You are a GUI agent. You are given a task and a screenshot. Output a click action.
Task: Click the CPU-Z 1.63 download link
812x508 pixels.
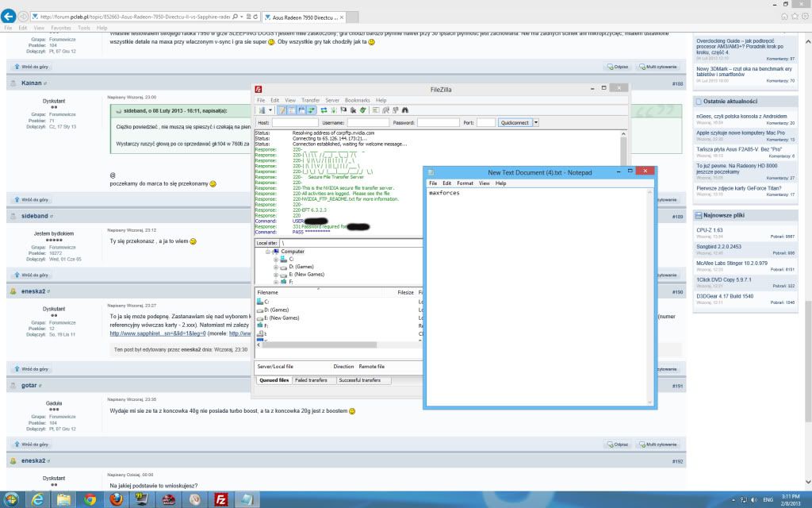click(710, 230)
